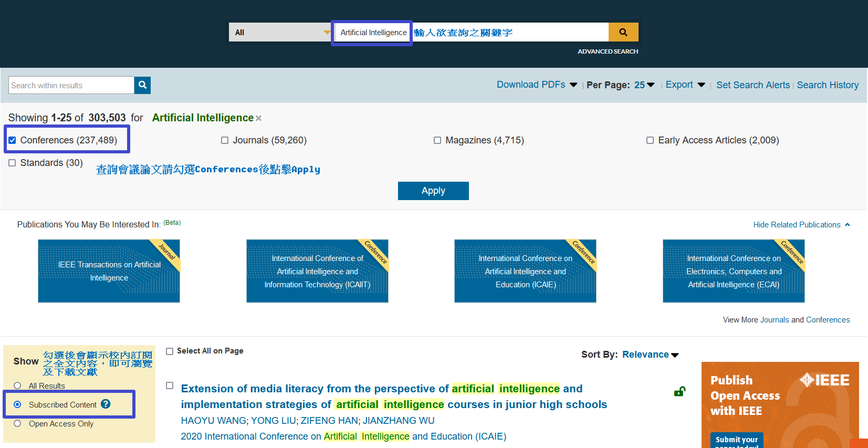
Task: View more Conferences link
Action: 828,320
